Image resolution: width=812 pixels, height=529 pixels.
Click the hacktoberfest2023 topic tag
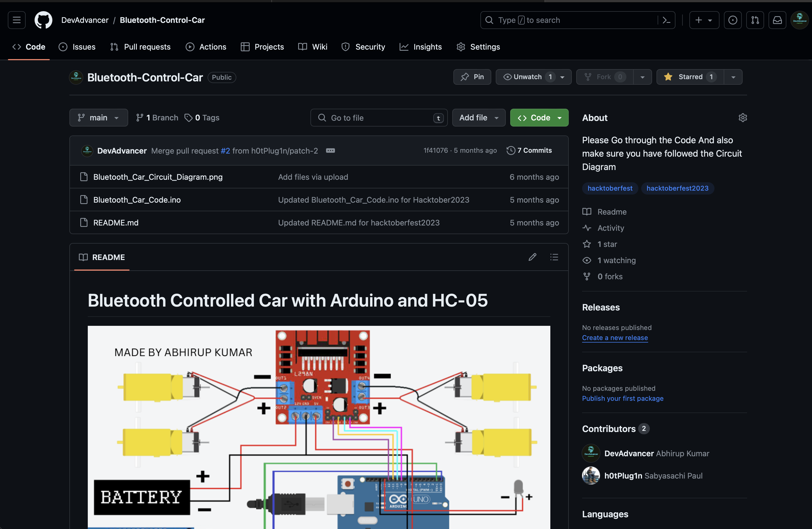pos(677,188)
